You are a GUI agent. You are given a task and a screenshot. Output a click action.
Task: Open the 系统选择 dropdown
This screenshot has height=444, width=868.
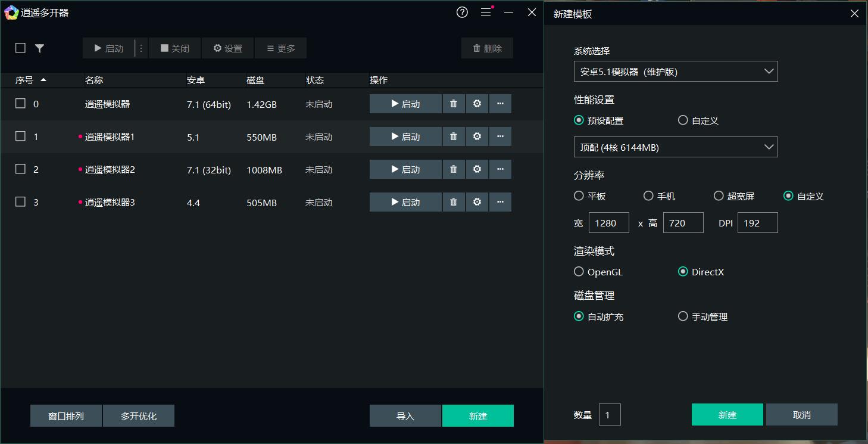676,72
